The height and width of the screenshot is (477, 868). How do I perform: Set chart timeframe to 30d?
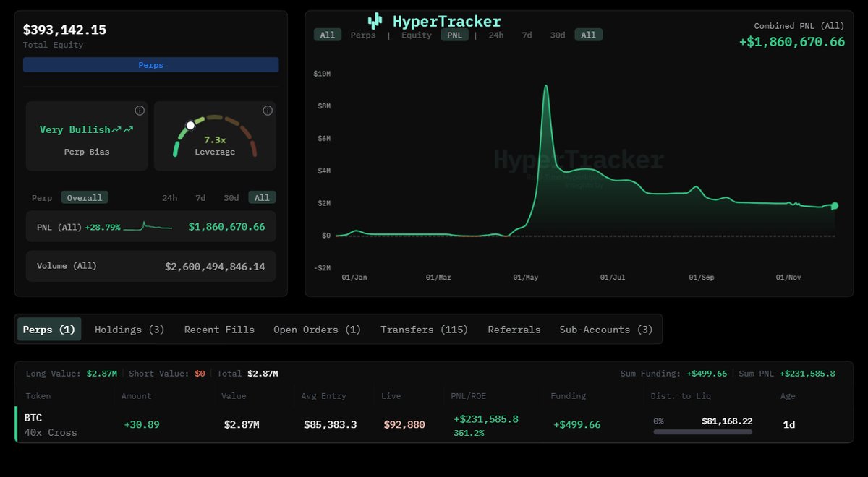pyautogui.click(x=558, y=35)
